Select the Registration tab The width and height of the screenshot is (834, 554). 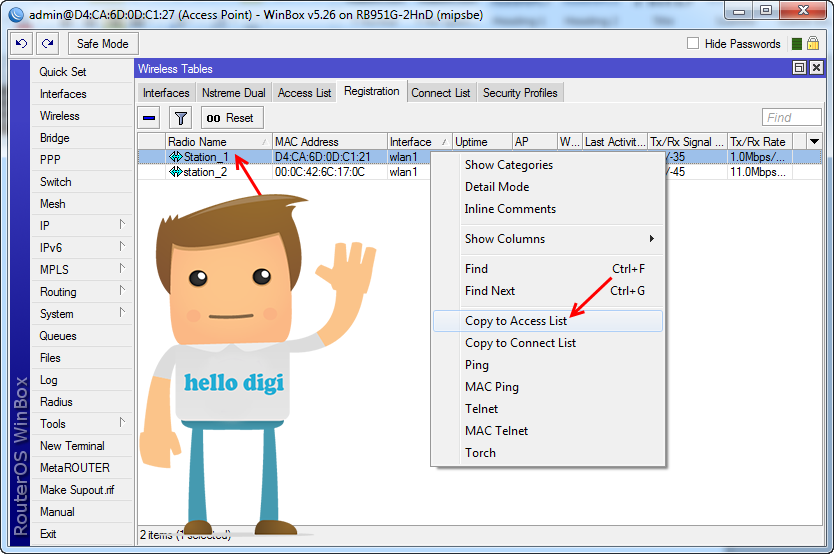372,91
